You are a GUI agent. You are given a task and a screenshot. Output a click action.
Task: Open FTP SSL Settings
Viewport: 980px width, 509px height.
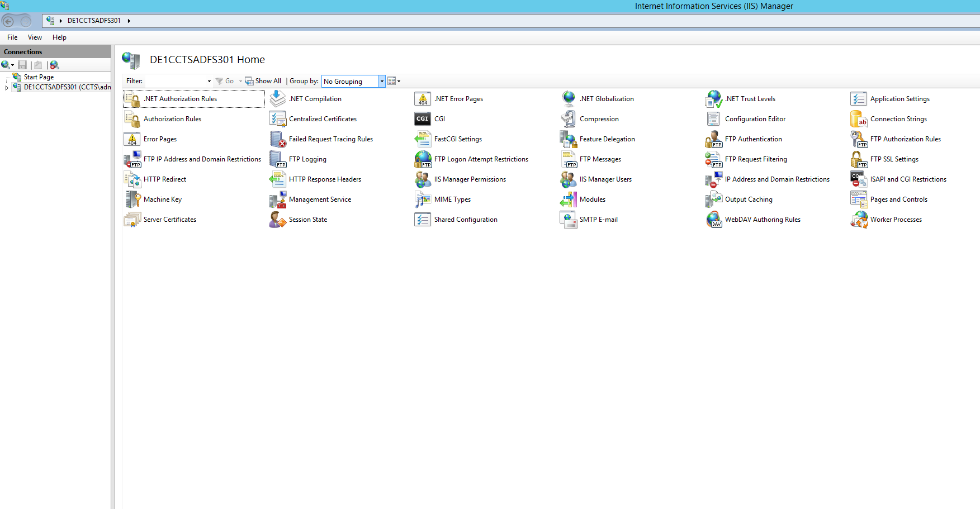[x=885, y=159]
